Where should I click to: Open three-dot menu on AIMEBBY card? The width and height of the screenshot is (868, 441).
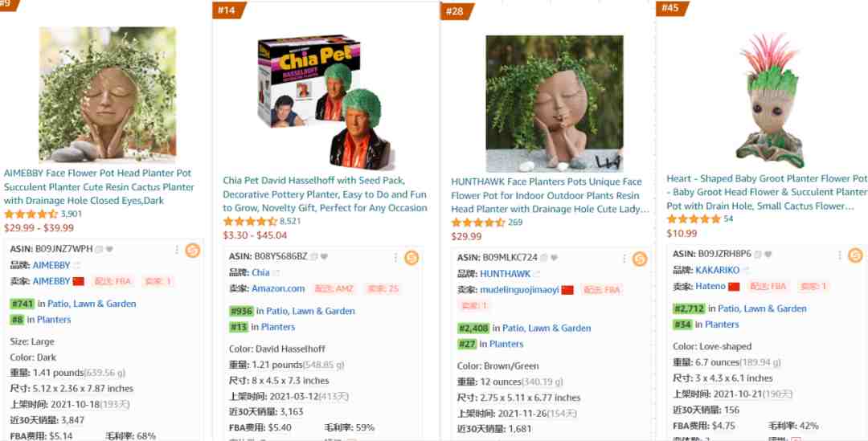pyautogui.click(x=177, y=250)
